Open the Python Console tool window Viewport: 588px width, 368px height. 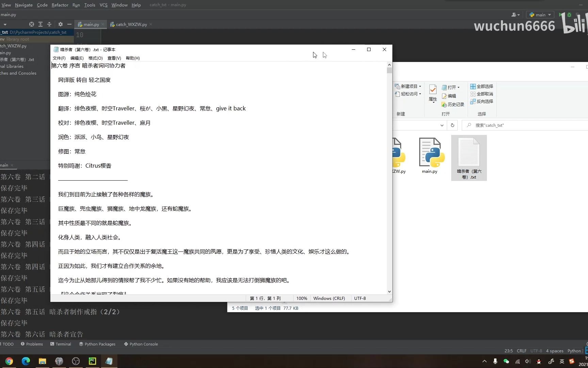(141, 344)
